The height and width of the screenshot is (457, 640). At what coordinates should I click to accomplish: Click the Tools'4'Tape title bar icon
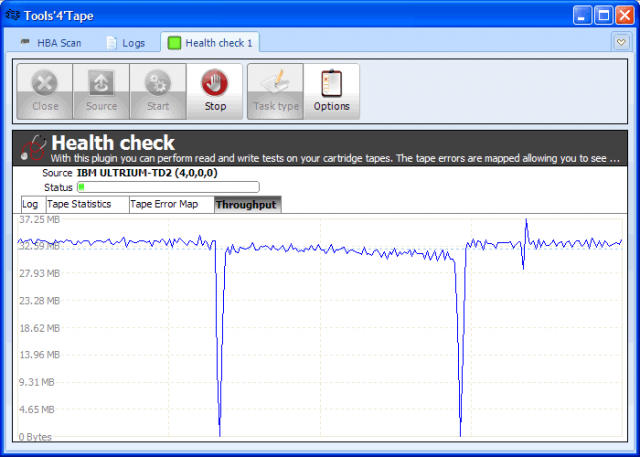(x=12, y=14)
